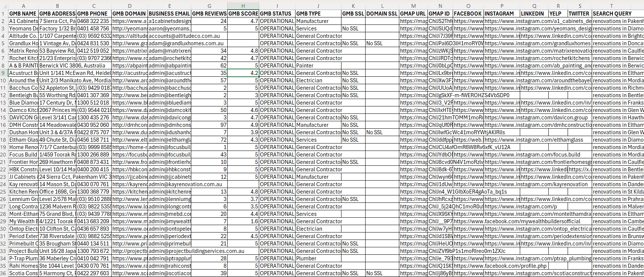Click the GMB SCORE header cell
Viewport: 644px width, 277px height.
click(x=243, y=14)
